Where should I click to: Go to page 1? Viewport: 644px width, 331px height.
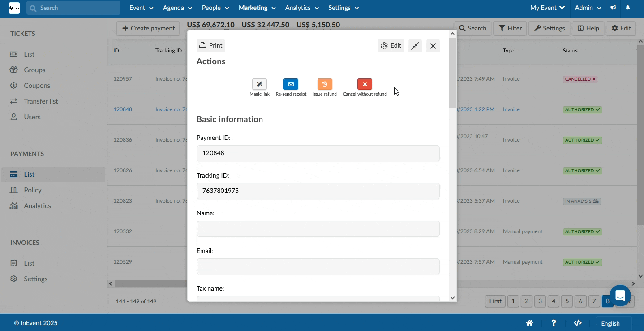pyautogui.click(x=513, y=301)
